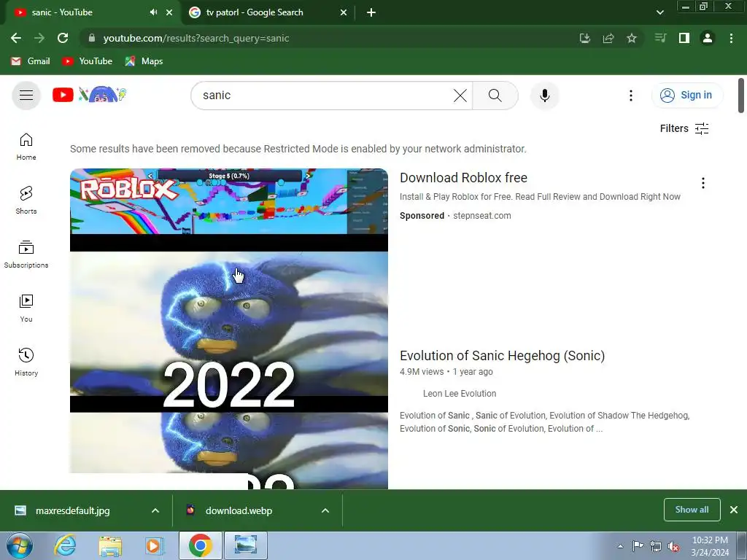Open the Maps bookmark
This screenshot has width=747, height=560.
(144, 61)
